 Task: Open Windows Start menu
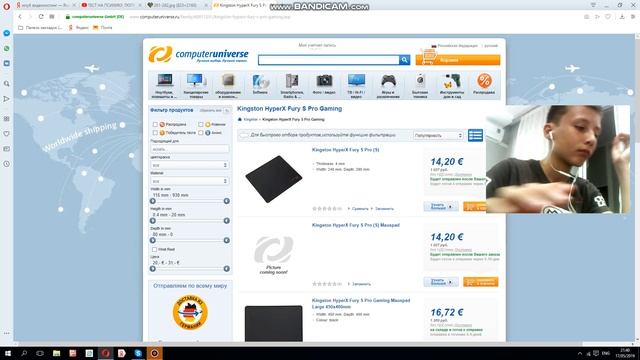[x=7, y=353]
